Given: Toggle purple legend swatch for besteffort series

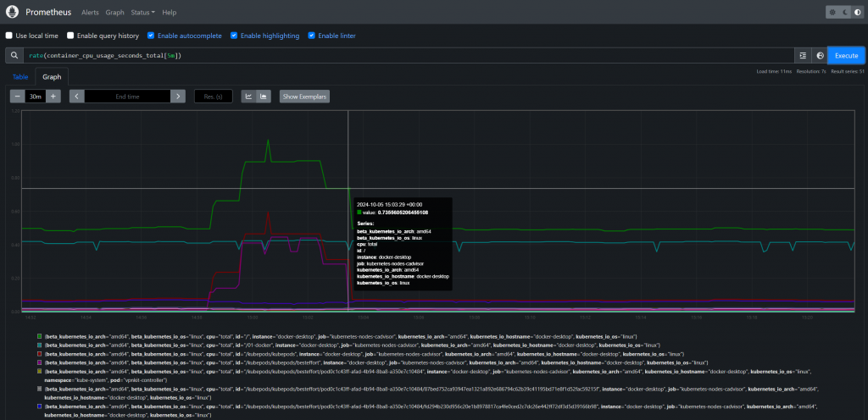Looking at the screenshot, I should pos(39,362).
